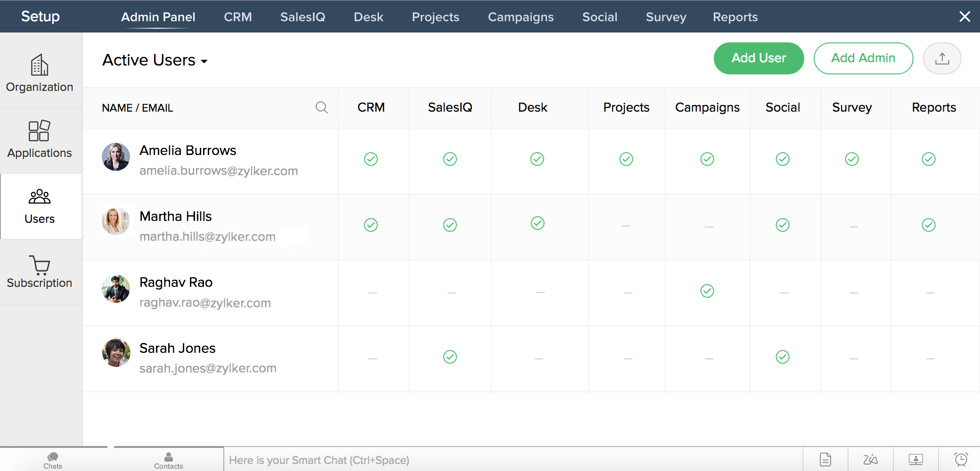Open the CRM tab in top navigation
This screenshot has height=471, width=980.
(237, 17)
